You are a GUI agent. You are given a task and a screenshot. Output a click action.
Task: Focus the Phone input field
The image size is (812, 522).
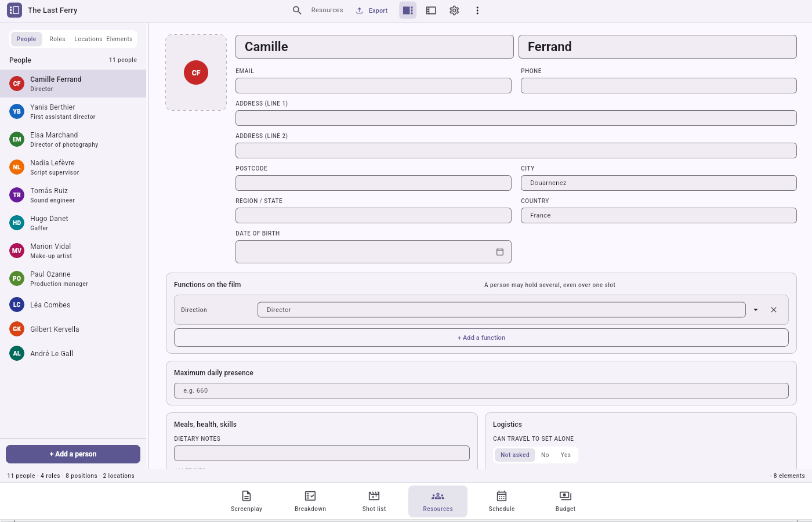click(659, 85)
